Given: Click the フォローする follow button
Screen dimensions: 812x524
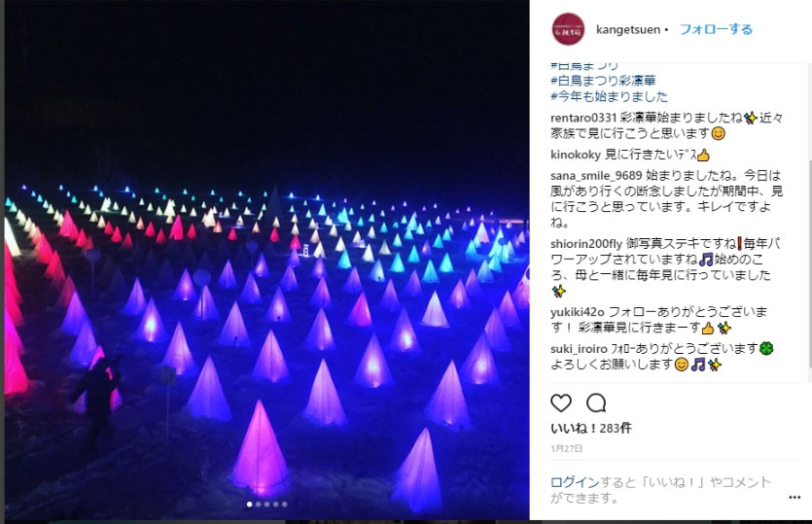Looking at the screenshot, I should click(x=716, y=29).
